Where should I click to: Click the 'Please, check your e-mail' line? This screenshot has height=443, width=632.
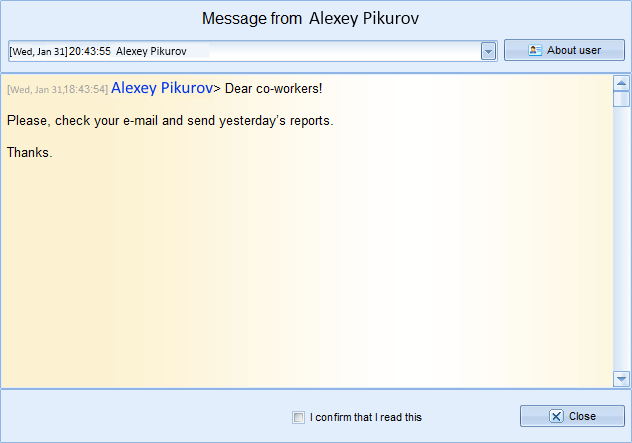pos(169,121)
